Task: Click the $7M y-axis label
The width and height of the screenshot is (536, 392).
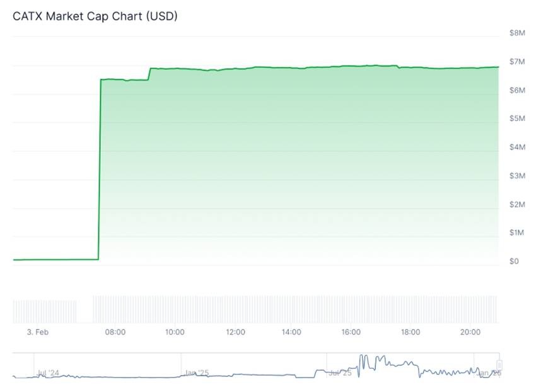Action: click(x=517, y=61)
